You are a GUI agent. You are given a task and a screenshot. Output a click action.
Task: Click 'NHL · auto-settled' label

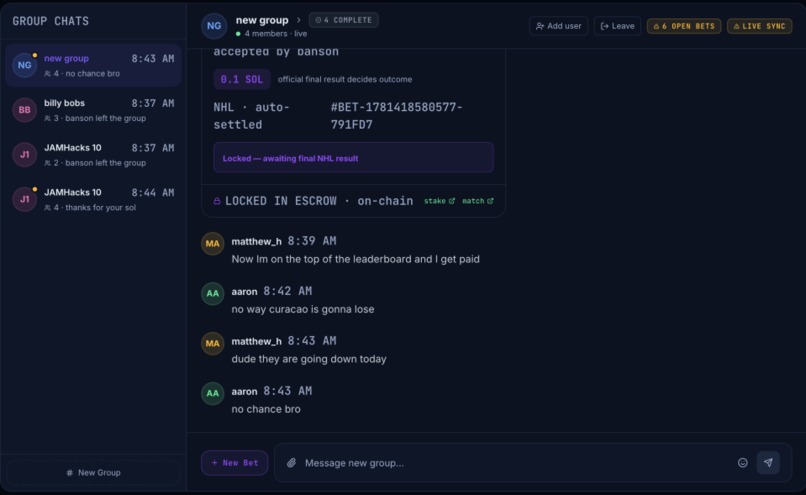(x=251, y=116)
